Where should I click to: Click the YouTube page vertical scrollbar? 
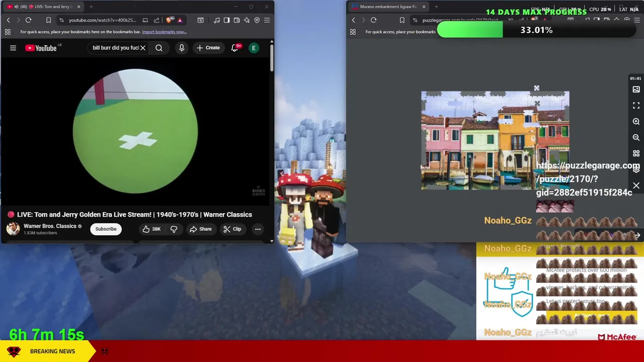pyautogui.click(x=272, y=58)
